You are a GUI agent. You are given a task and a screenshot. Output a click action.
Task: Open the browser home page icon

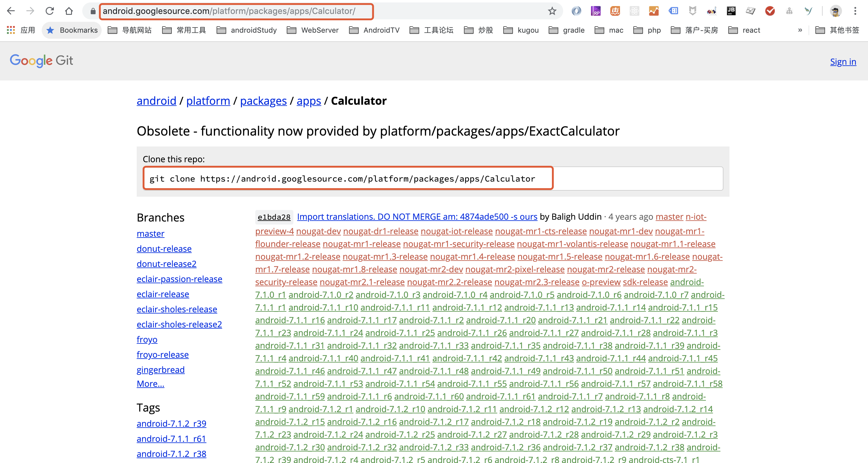tap(69, 11)
